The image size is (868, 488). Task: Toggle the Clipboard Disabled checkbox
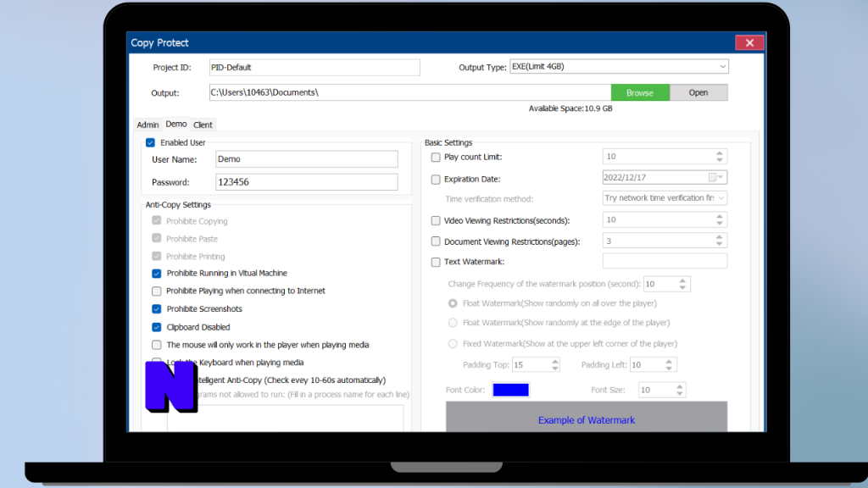157,327
